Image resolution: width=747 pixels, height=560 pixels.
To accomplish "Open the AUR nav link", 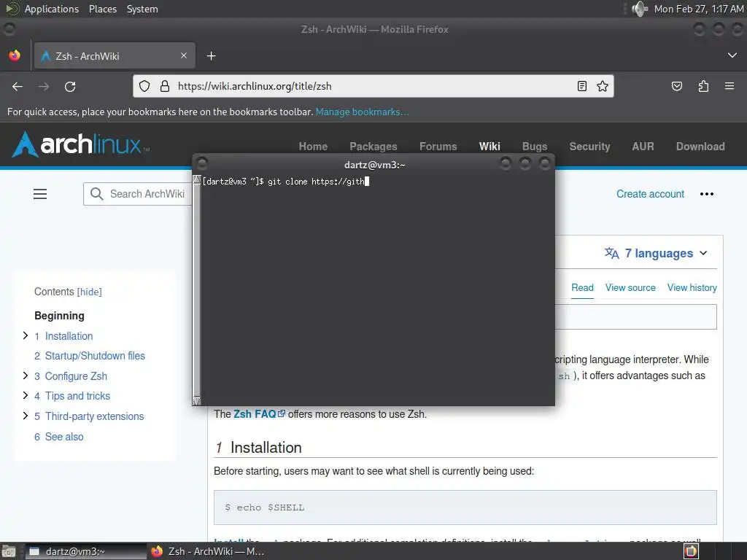I will (643, 146).
